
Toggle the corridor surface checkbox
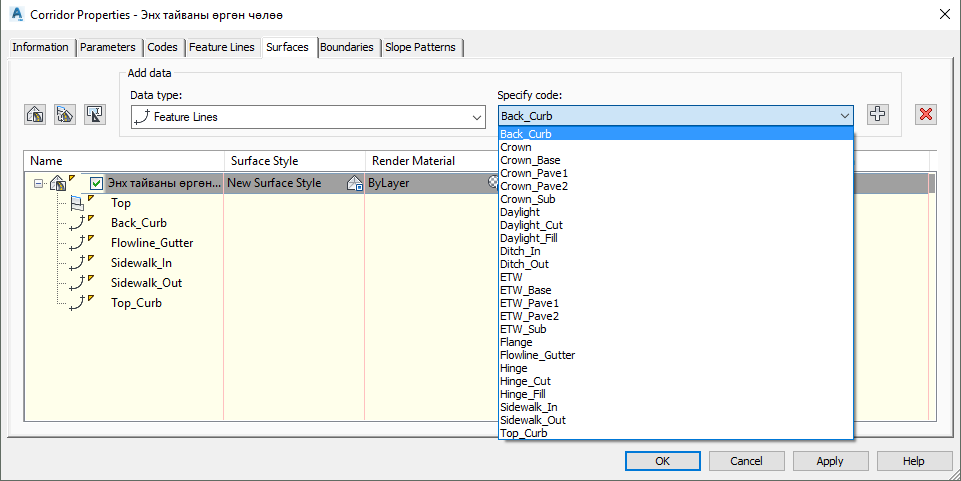(x=96, y=183)
